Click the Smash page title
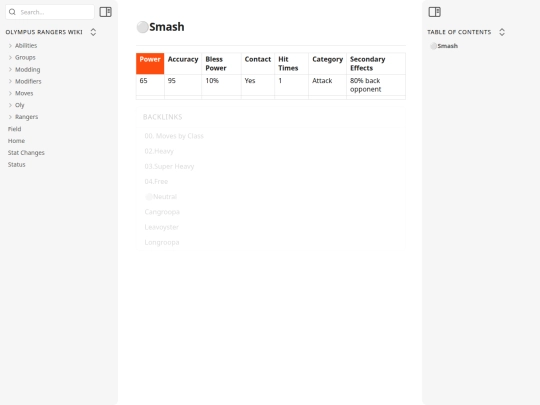The image size is (540, 405). 167,27
